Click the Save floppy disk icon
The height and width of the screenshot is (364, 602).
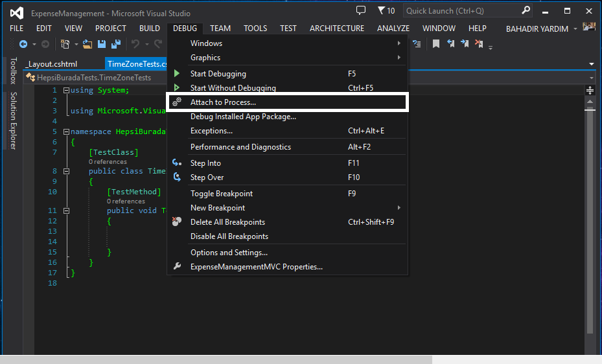tap(101, 44)
